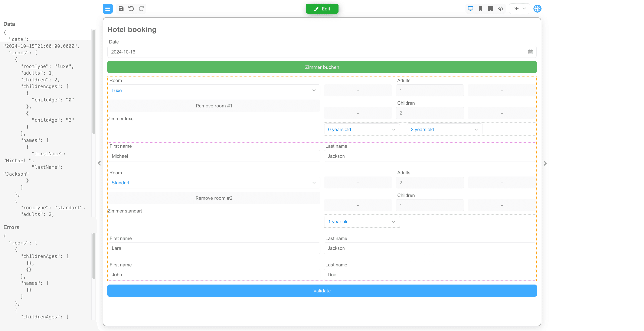The width and height of the screenshot is (644, 331).
Task: Click the redo arrow icon
Action: 141,9
